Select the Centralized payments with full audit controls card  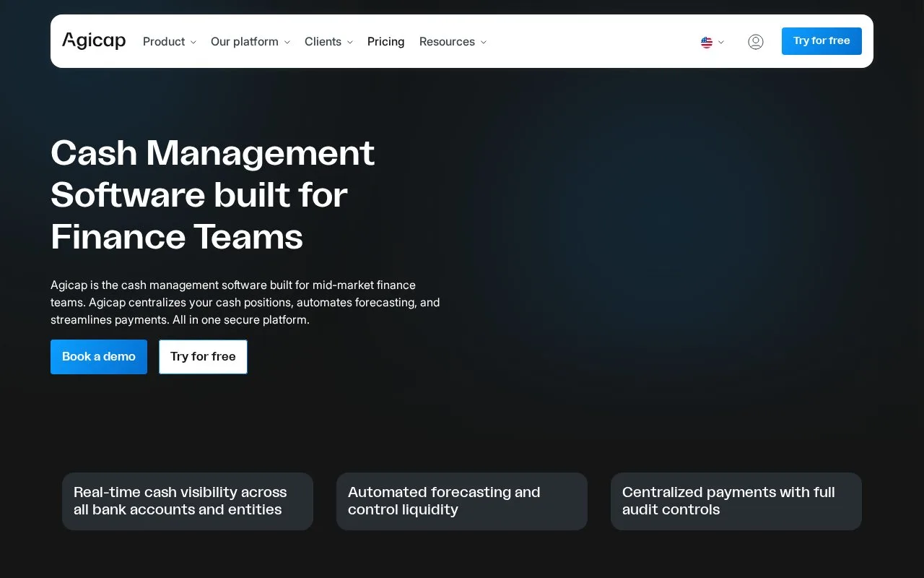[x=736, y=501]
